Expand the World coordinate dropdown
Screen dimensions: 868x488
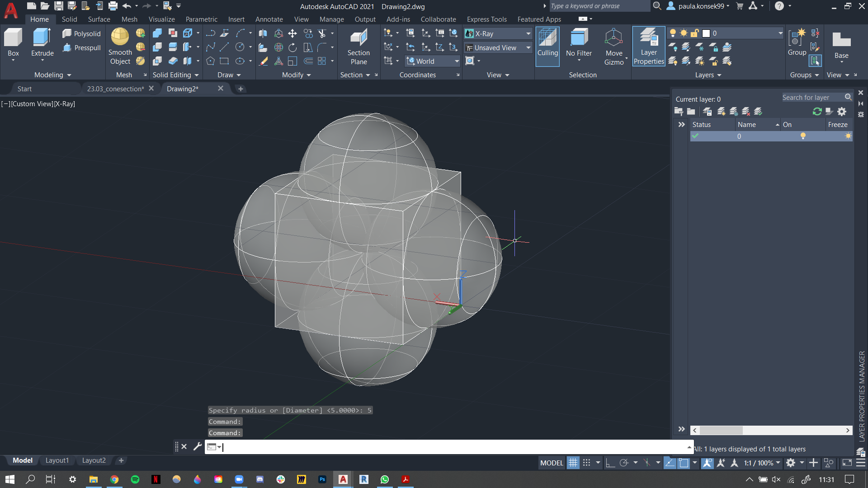[x=455, y=61]
